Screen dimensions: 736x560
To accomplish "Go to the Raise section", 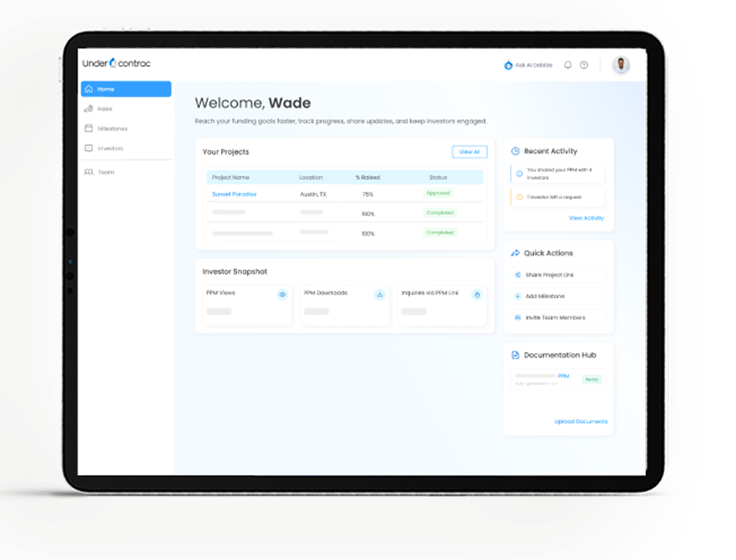I will (104, 109).
